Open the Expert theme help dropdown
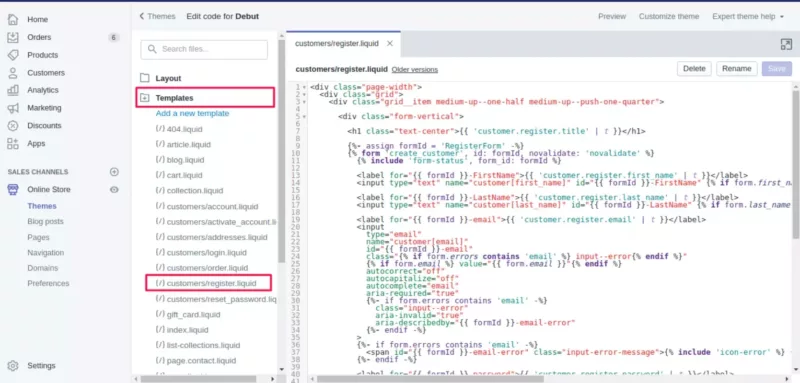Viewport: 800px width, 383px height. point(748,16)
